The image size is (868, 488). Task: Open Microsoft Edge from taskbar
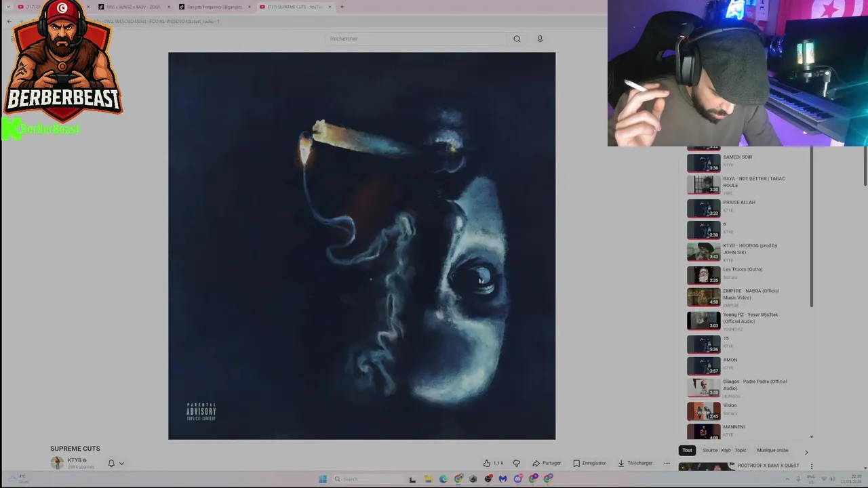443,479
